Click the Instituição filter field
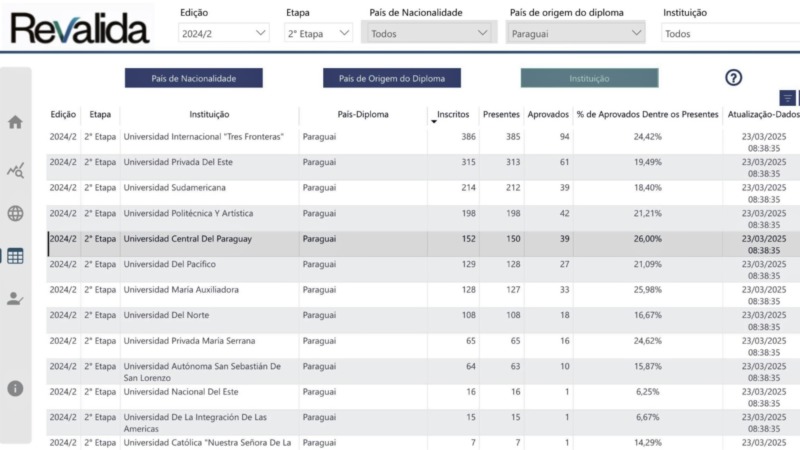 coord(731,33)
